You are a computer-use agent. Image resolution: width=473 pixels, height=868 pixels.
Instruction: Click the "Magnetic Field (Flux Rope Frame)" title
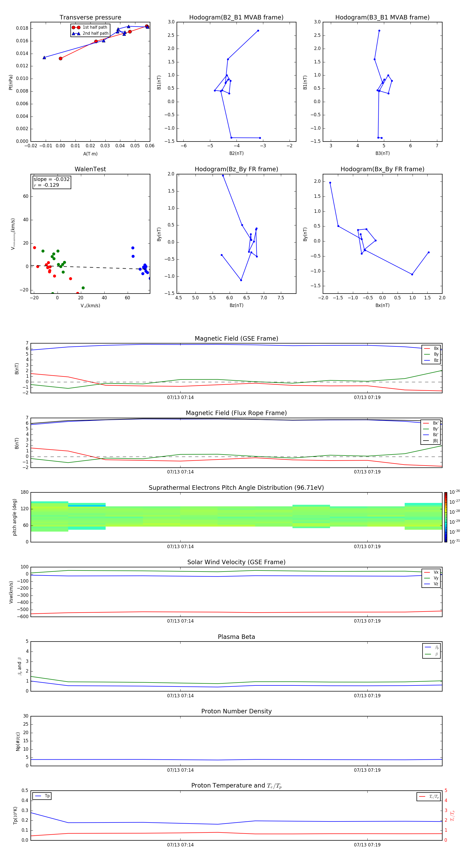click(236, 413)
